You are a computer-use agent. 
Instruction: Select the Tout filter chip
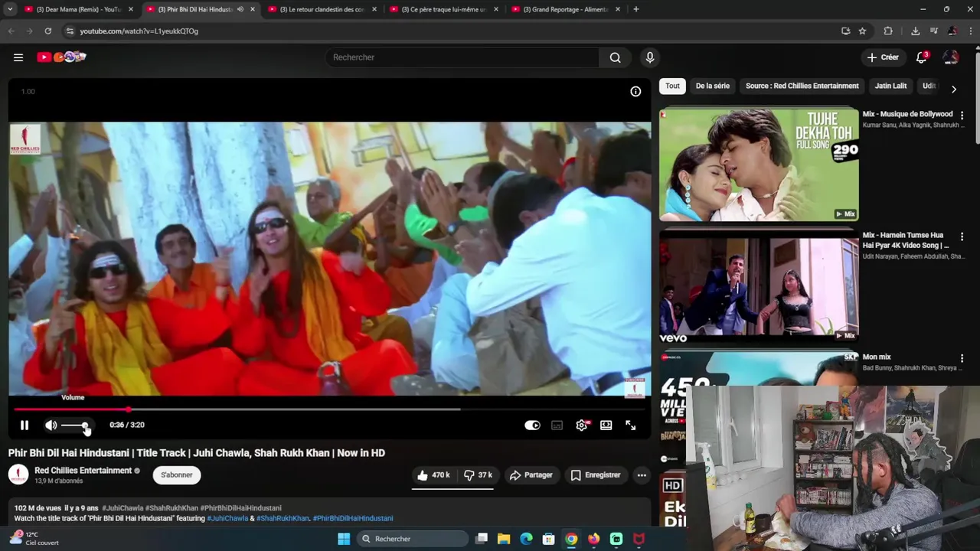672,86
